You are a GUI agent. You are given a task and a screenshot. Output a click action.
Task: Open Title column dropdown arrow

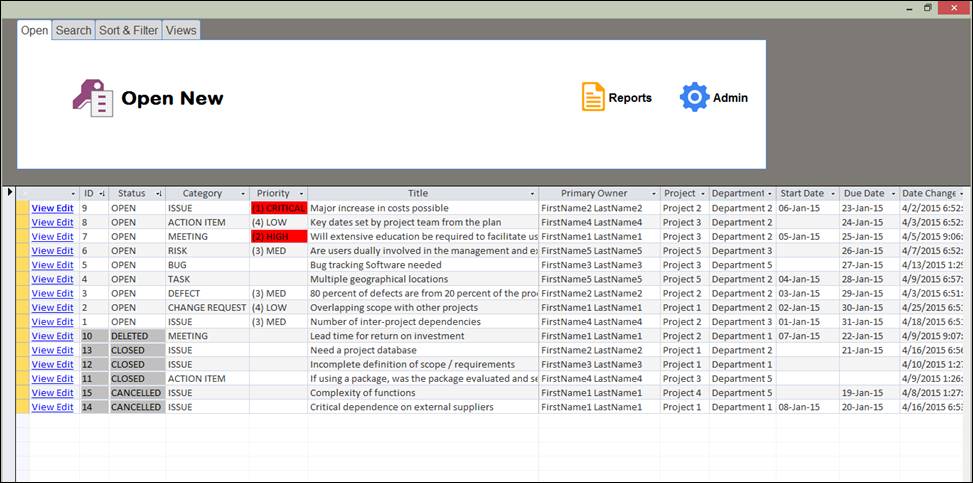tap(532, 194)
